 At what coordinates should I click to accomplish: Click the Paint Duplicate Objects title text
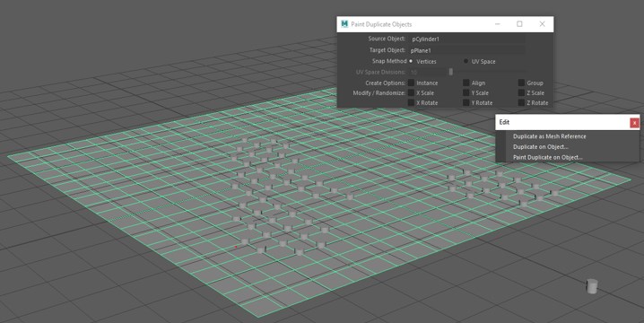pos(381,24)
